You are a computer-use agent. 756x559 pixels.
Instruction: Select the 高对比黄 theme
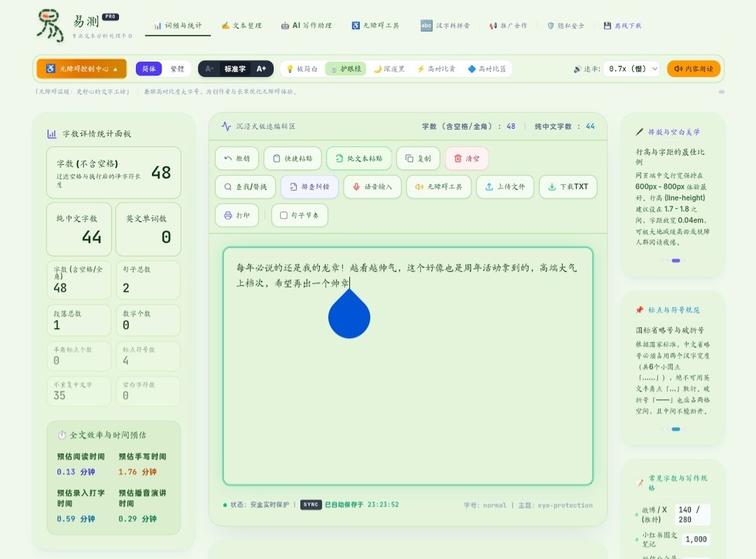[436, 69]
